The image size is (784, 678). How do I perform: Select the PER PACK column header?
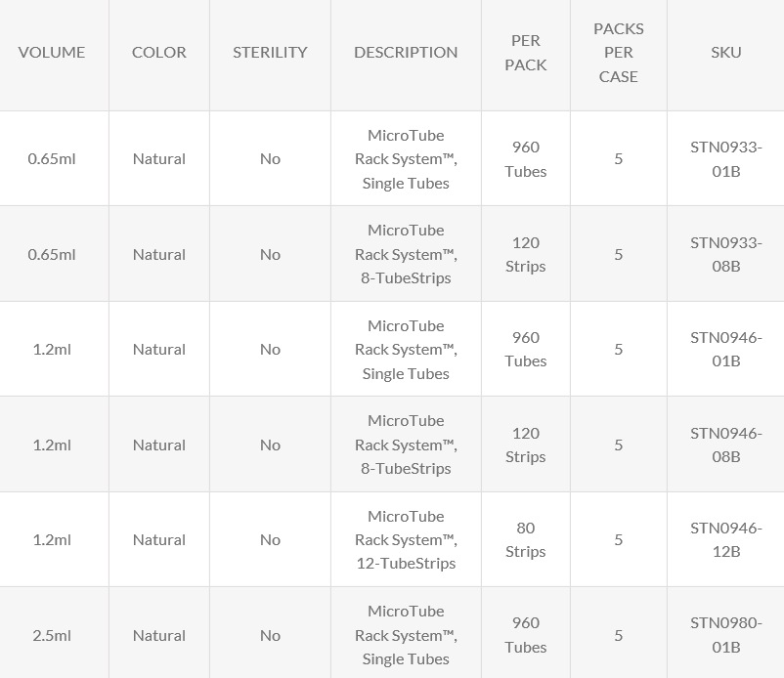point(526,53)
